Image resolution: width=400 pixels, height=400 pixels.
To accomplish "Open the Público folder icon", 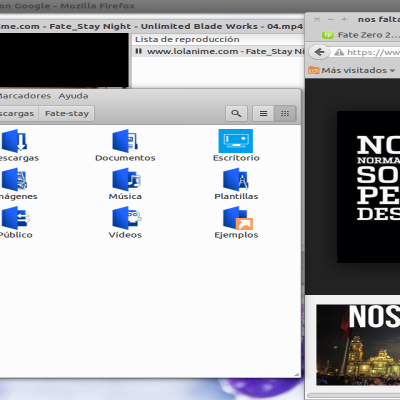I will pos(15,218).
